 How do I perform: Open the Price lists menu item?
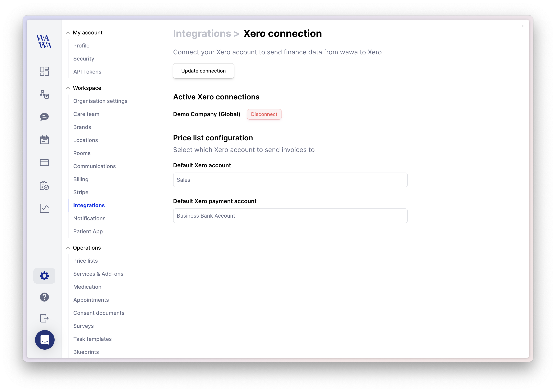coord(86,261)
